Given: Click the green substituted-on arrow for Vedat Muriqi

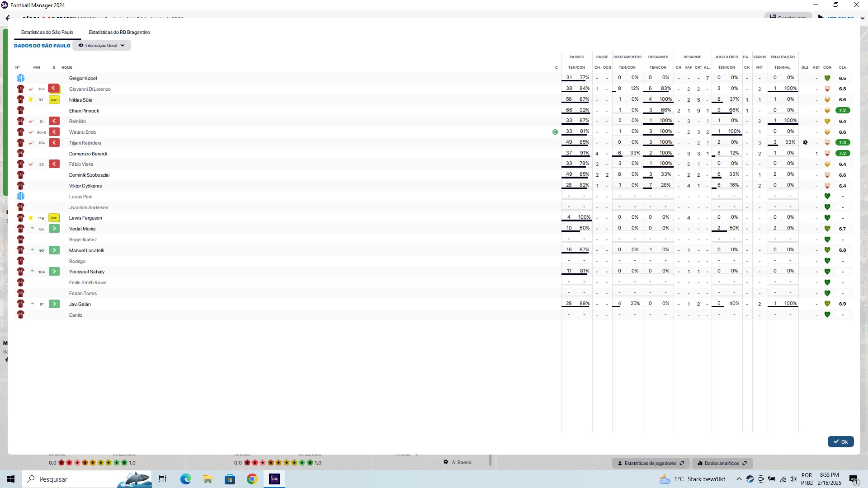Looking at the screenshot, I should point(54,229).
